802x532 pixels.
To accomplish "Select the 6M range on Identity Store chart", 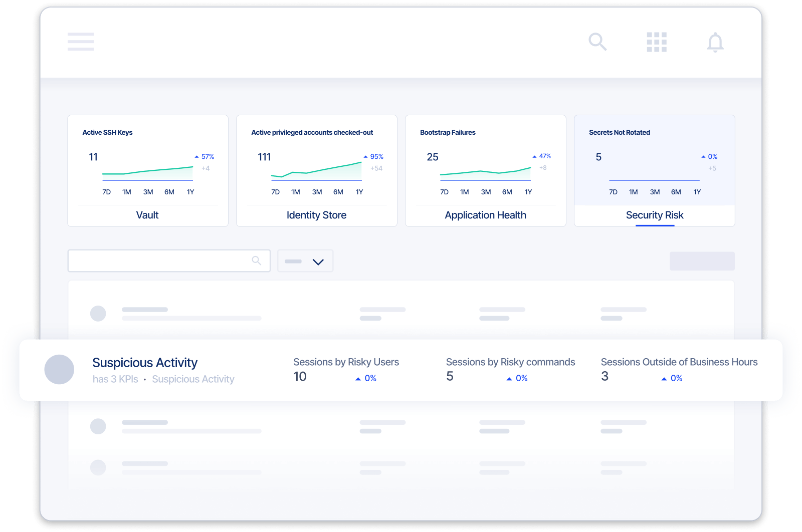I will (x=338, y=192).
